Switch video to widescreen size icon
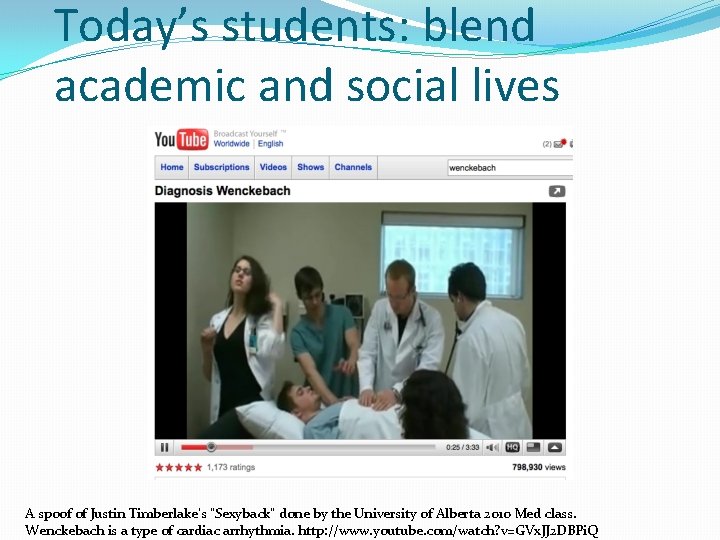This screenshot has height=540, width=720. [x=533, y=447]
